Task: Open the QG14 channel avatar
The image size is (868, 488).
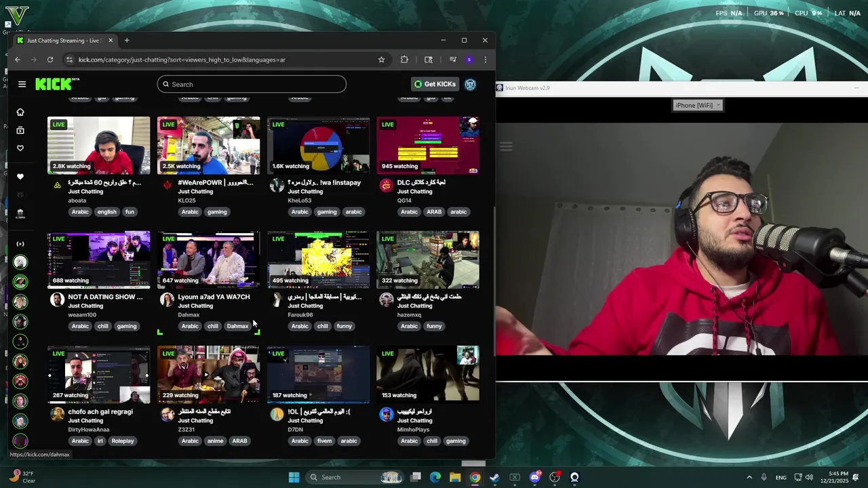Action: point(387,185)
